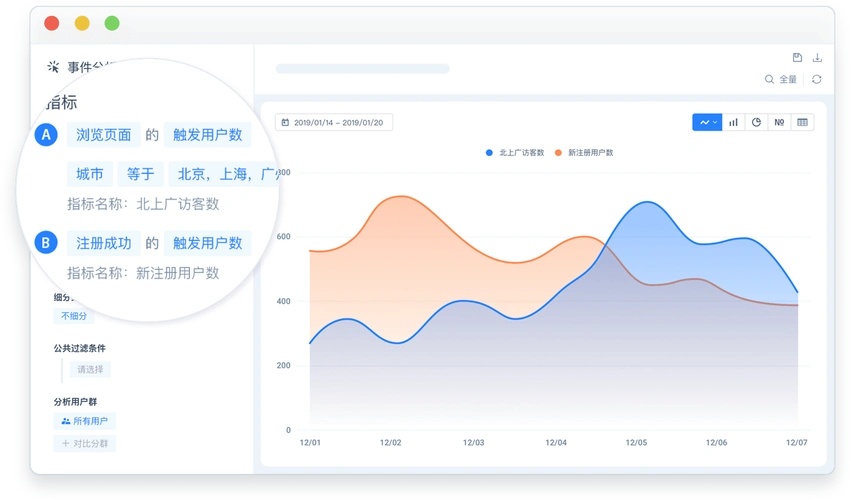Click the 12/07 x-axis label
The image size is (851, 500).
796,442
